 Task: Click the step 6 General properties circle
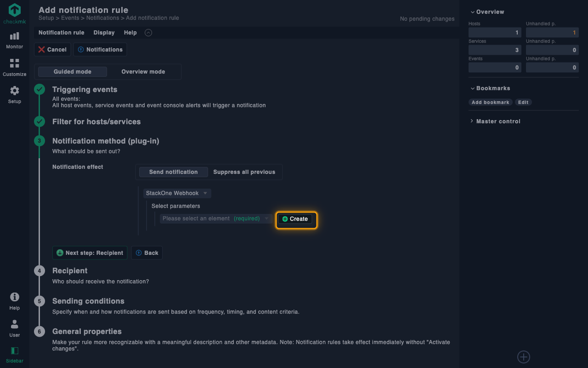tap(40, 331)
